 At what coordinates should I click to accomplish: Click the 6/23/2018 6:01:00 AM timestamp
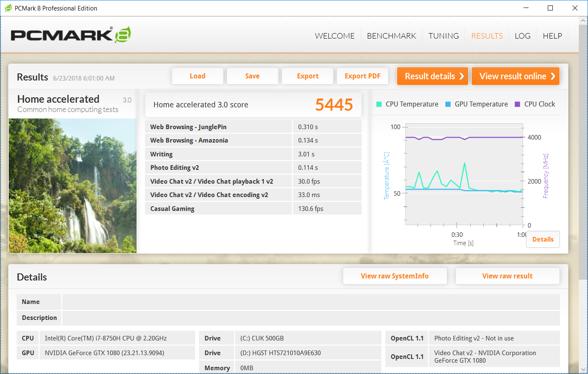click(x=84, y=78)
